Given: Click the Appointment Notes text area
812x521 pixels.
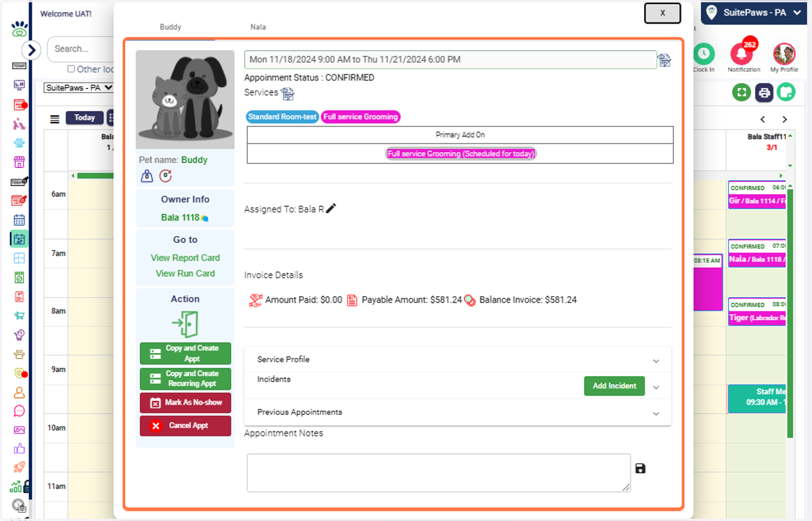Looking at the screenshot, I should [x=438, y=472].
